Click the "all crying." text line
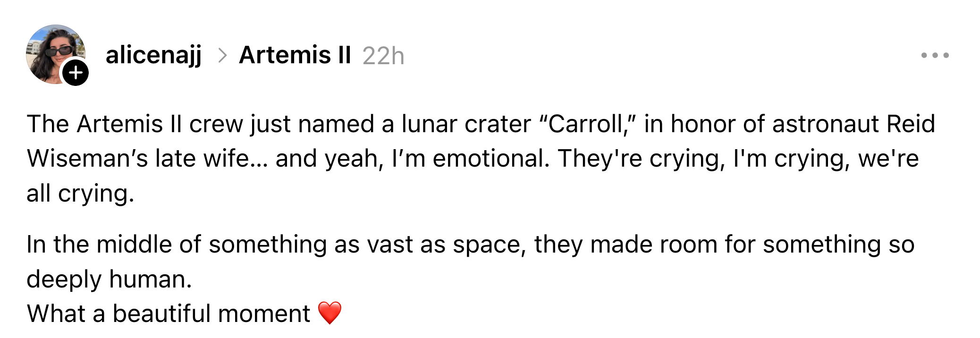The height and width of the screenshot is (338, 980). click(80, 194)
